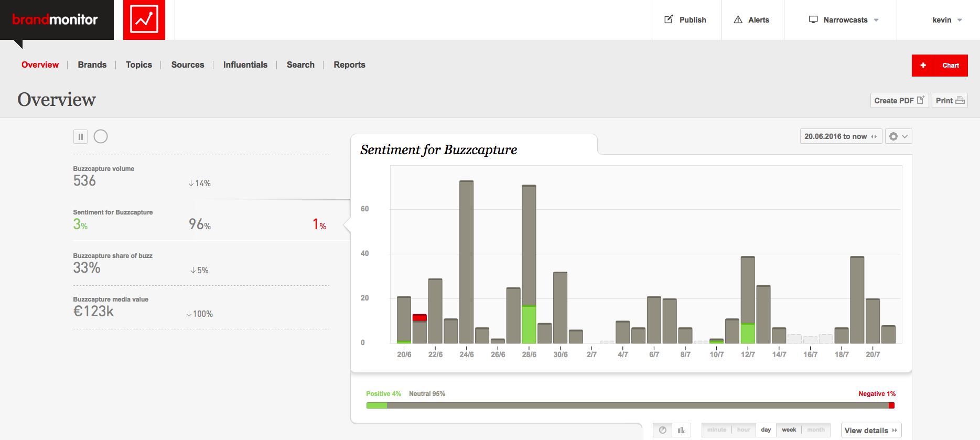980x440 pixels.
Task: Switch to pie chart view
Action: [663, 430]
